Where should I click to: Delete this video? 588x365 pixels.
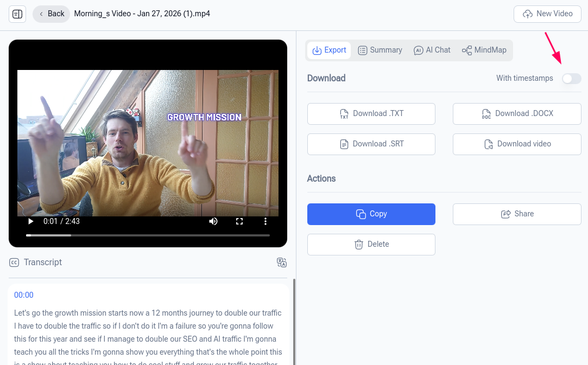371,245
